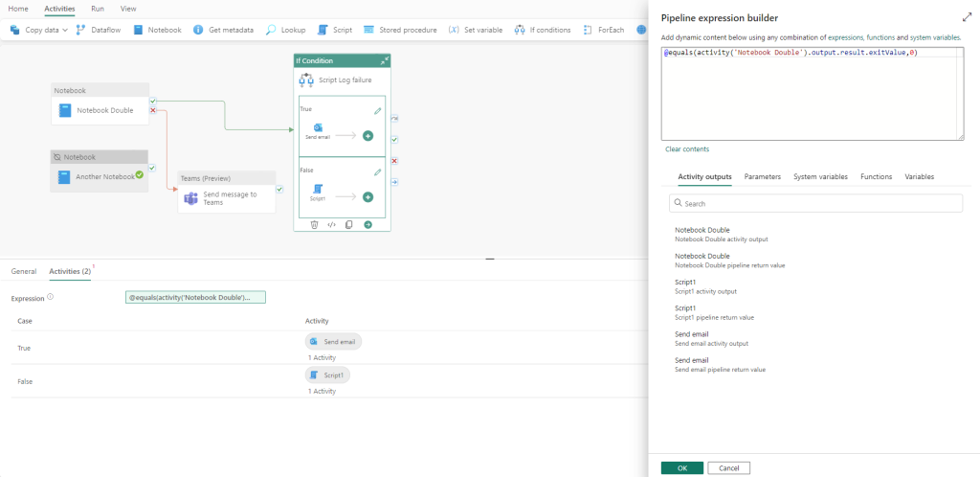
Task: Select the Teams activity icon
Action: click(x=190, y=199)
